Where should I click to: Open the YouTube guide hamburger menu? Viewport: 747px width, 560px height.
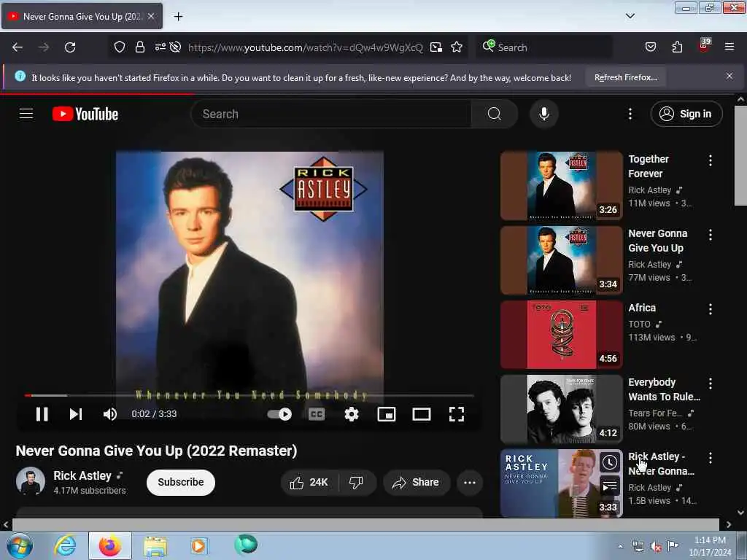pos(26,114)
